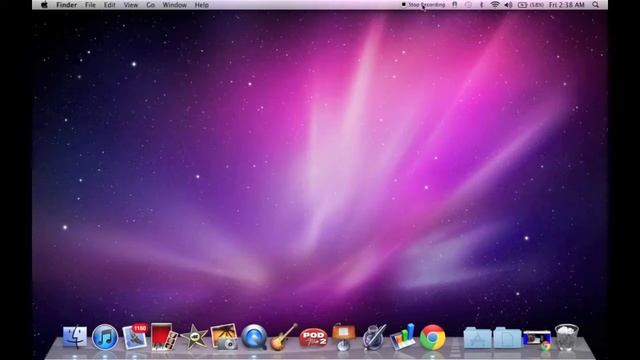Open the Finder menu
The height and width of the screenshot is (360, 640).
point(67,5)
